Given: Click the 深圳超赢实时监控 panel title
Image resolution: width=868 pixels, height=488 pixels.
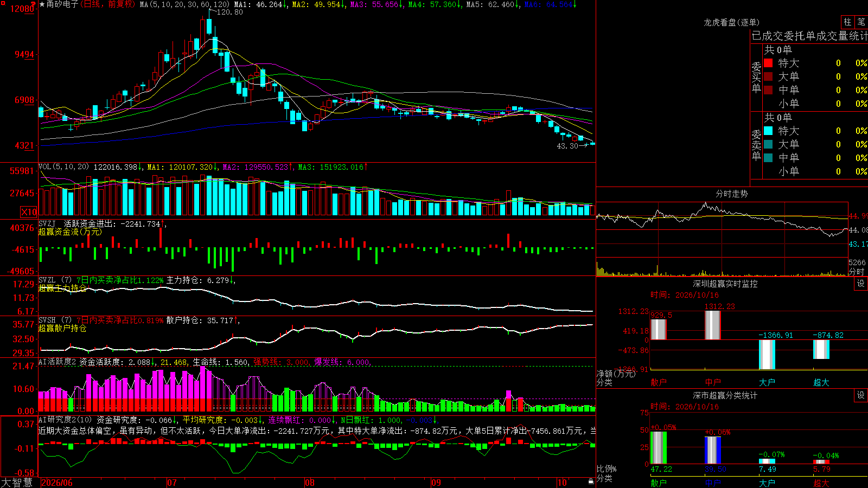Looking at the screenshot, I should point(725,284).
